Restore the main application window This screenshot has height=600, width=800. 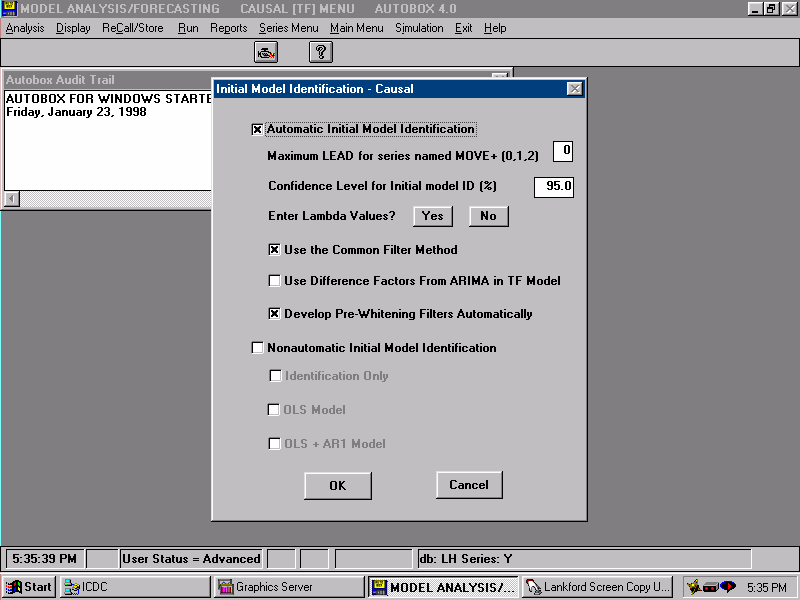coord(771,9)
